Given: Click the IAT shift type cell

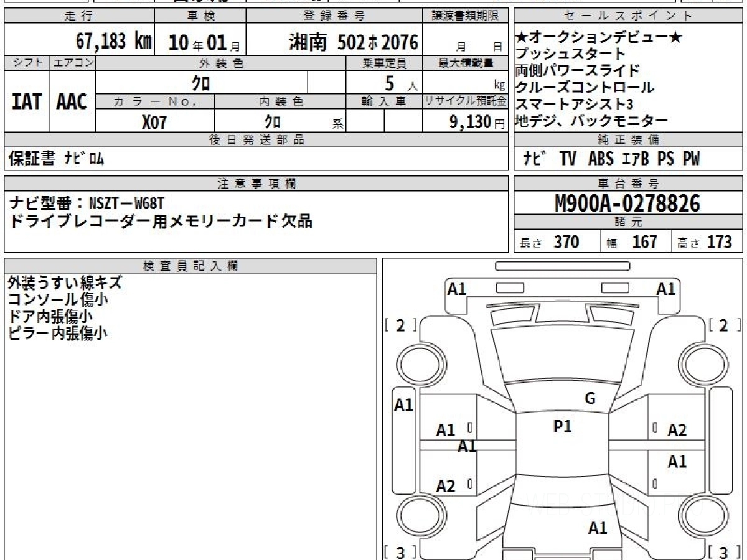Looking at the screenshot, I should [27, 101].
